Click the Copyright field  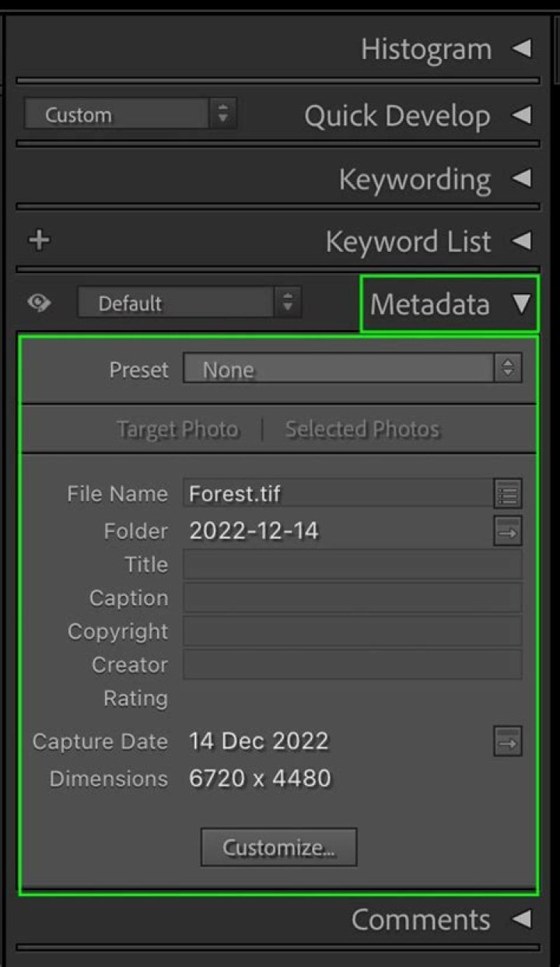point(350,632)
